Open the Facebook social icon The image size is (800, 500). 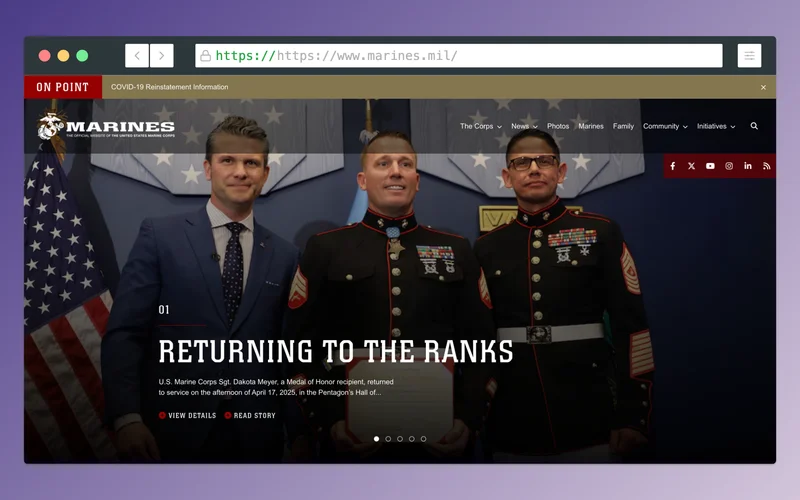672,166
